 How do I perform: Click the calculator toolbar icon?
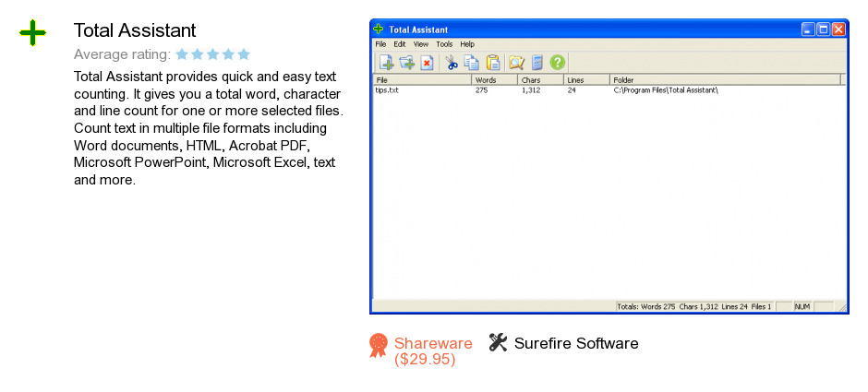[537, 63]
